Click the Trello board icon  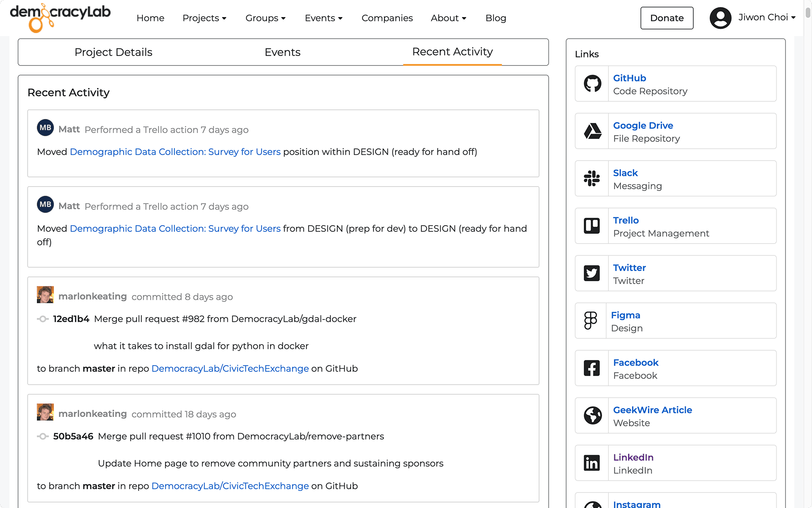pyautogui.click(x=592, y=226)
